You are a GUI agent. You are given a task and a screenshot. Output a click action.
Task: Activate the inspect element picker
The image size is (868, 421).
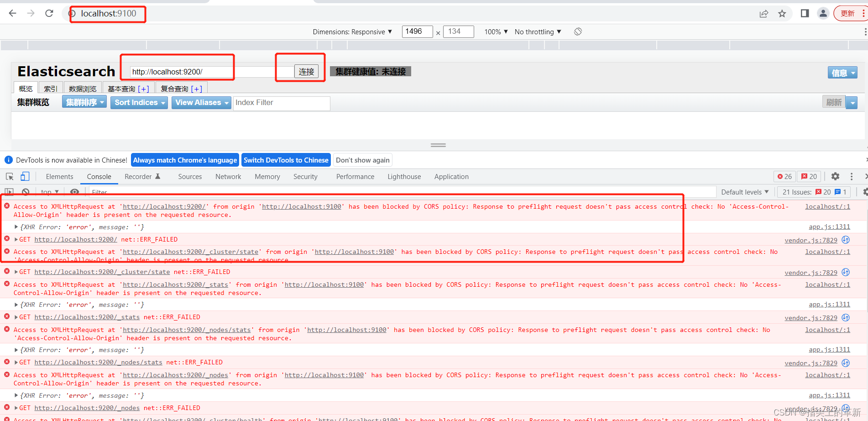click(10, 177)
